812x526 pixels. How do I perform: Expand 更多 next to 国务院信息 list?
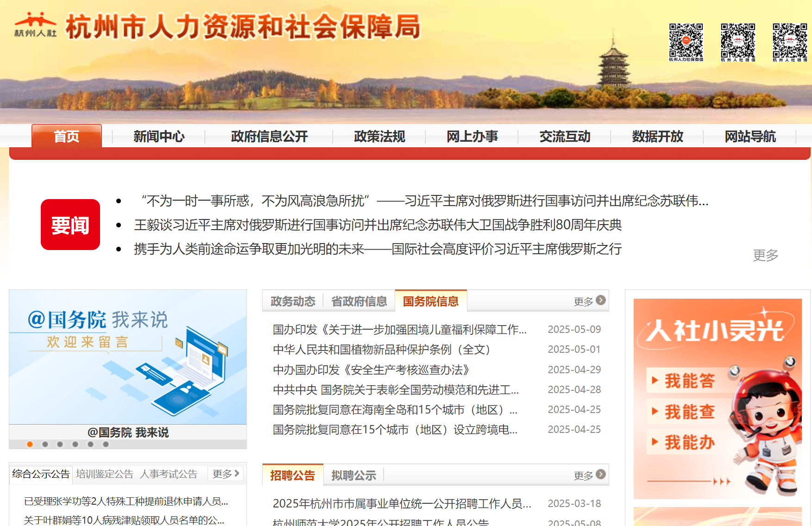click(x=583, y=301)
